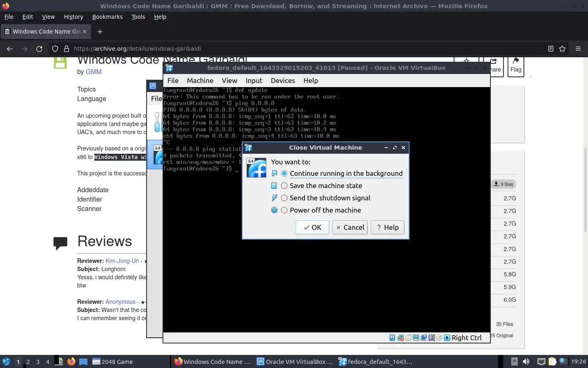
Task: Click the mouse integration icon in VM status bar
Action: tap(439, 338)
